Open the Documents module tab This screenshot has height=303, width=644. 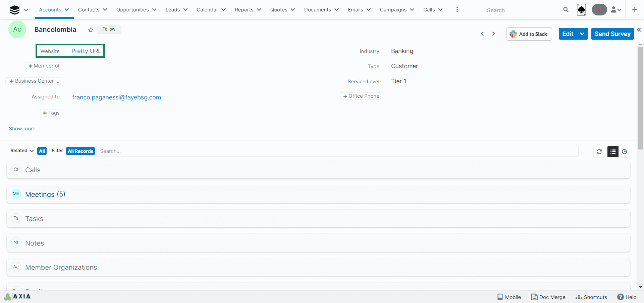click(x=318, y=10)
